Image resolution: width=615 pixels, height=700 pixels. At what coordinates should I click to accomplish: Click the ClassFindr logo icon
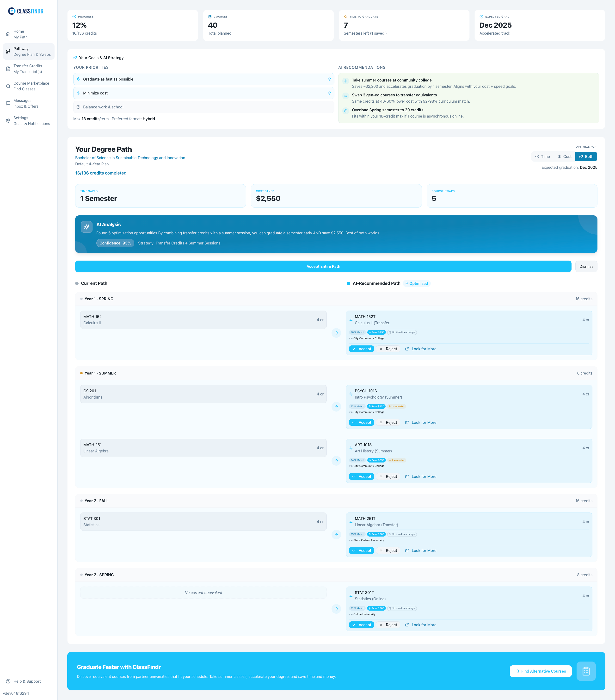(12, 11)
